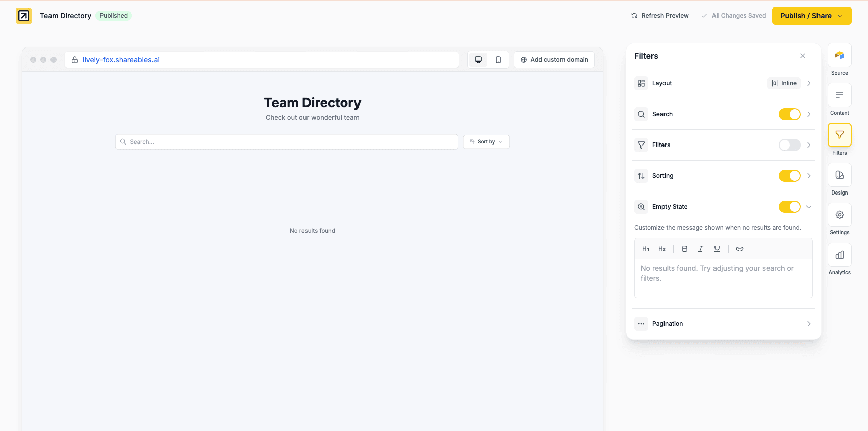Select the Filters sidebar tab
Screen dimensions: 868x431
tap(839, 135)
